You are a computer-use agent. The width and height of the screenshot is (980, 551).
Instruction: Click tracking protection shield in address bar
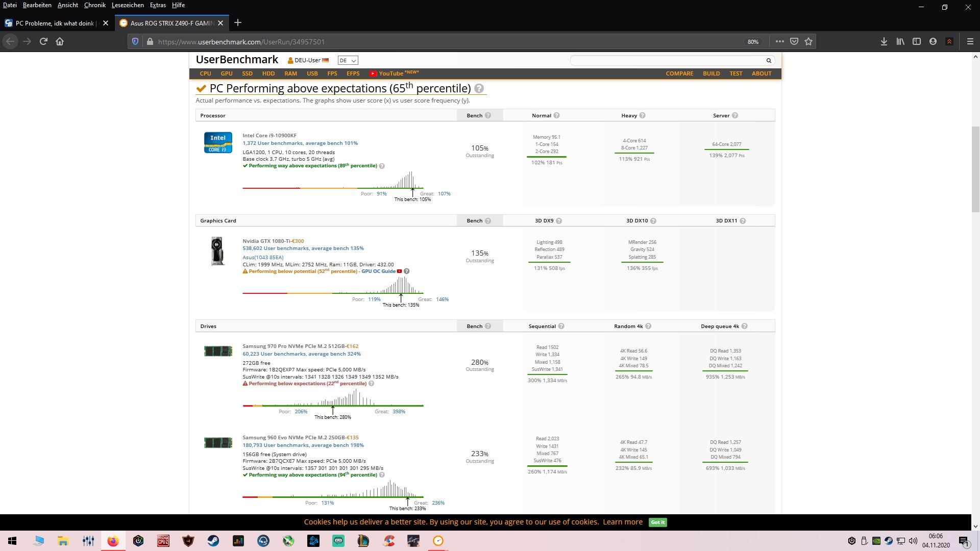135,41
